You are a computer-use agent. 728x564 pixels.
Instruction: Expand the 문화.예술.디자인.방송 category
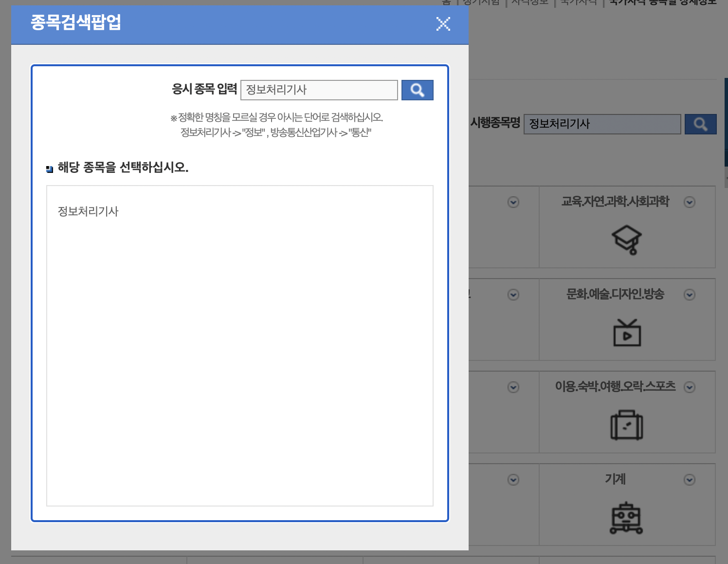[x=690, y=295]
